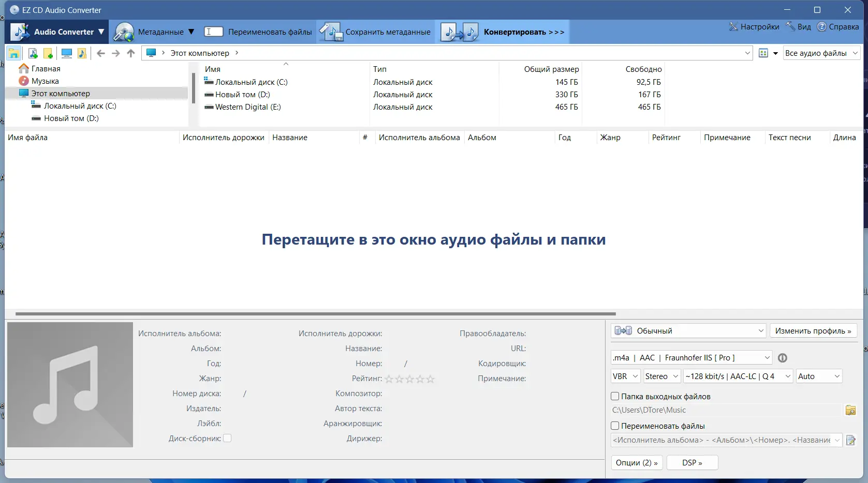Set track rating using the stars

coord(409,379)
